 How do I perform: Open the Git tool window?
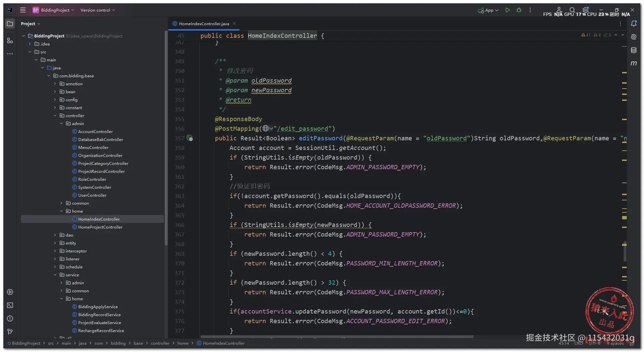click(10, 332)
